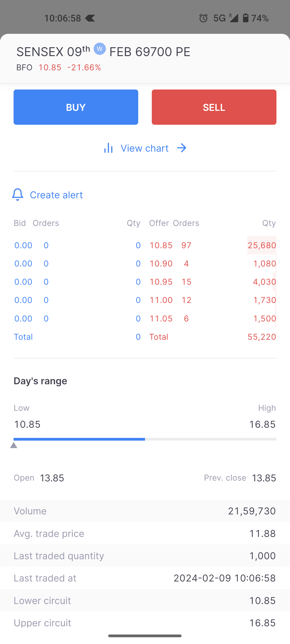Image resolution: width=290 pixels, height=644 pixels.
Task: Tap the offer quantity 1,730
Action: [265, 300]
